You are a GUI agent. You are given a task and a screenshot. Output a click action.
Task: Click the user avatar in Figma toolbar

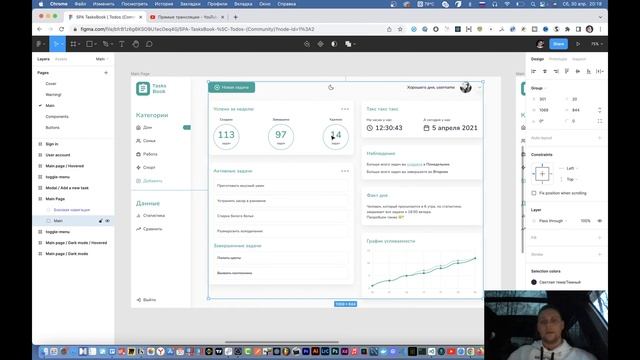[540, 44]
